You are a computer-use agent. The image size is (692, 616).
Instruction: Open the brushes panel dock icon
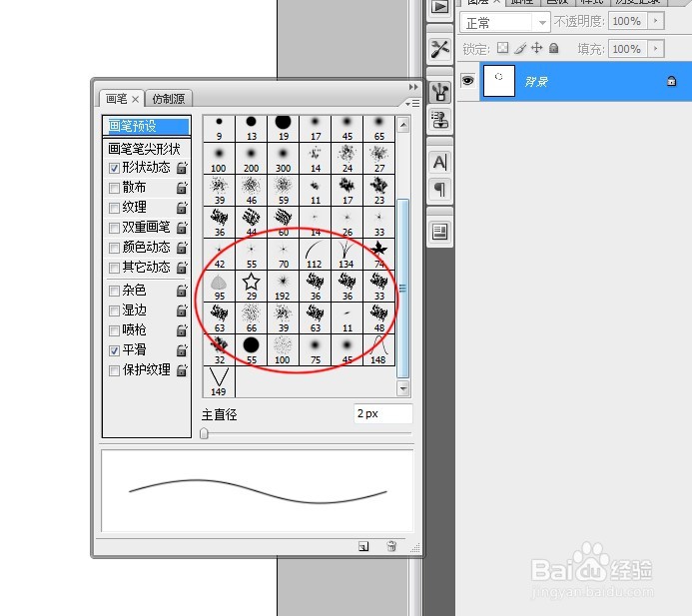click(x=440, y=92)
